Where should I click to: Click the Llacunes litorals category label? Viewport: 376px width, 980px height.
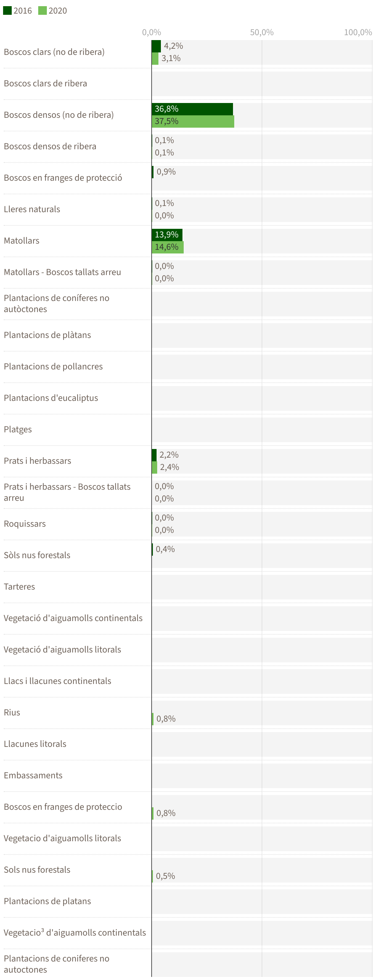(35, 744)
